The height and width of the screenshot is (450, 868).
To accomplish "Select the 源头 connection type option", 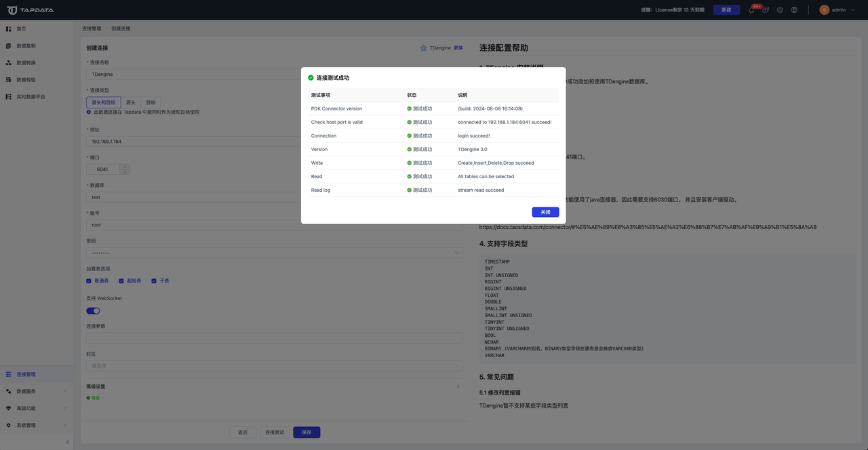I will 131,102.
